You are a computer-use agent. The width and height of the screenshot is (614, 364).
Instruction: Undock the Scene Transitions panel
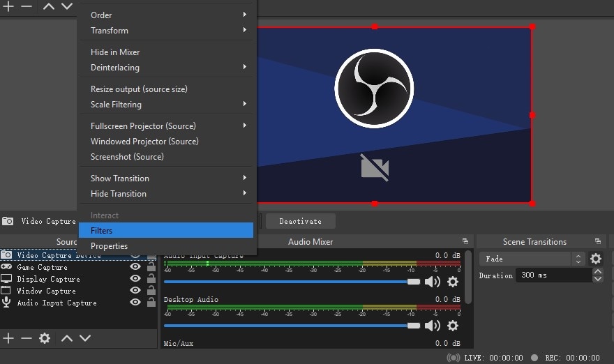[597, 241]
